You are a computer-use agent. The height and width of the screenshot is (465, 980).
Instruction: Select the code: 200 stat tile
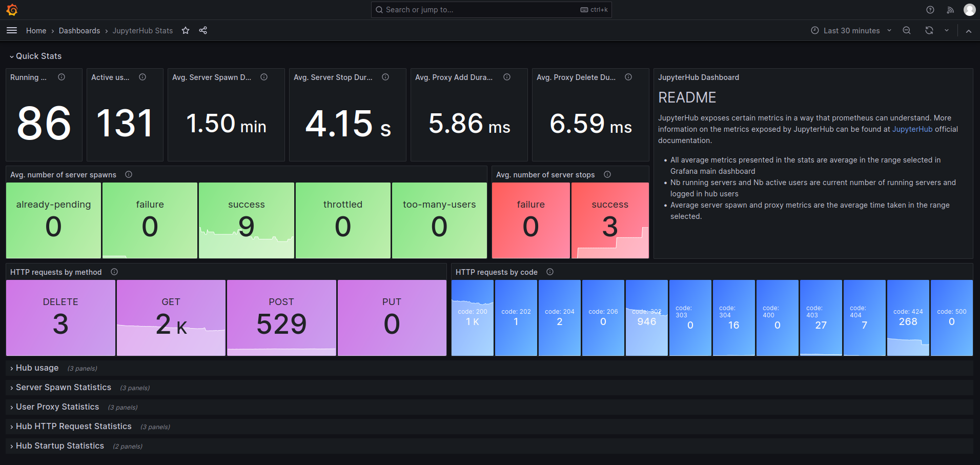(473, 318)
